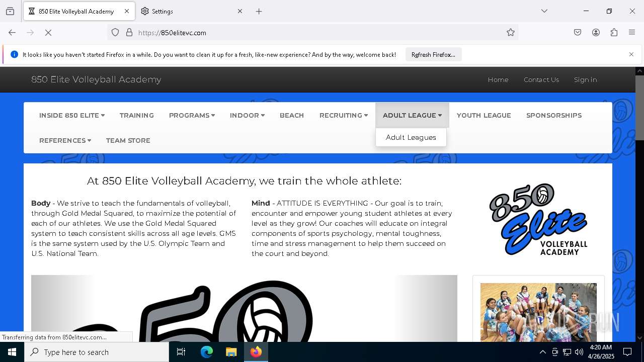
Task: Open the 850 Elite Volleyball Academy site title link
Action: (x=96, y=79)
